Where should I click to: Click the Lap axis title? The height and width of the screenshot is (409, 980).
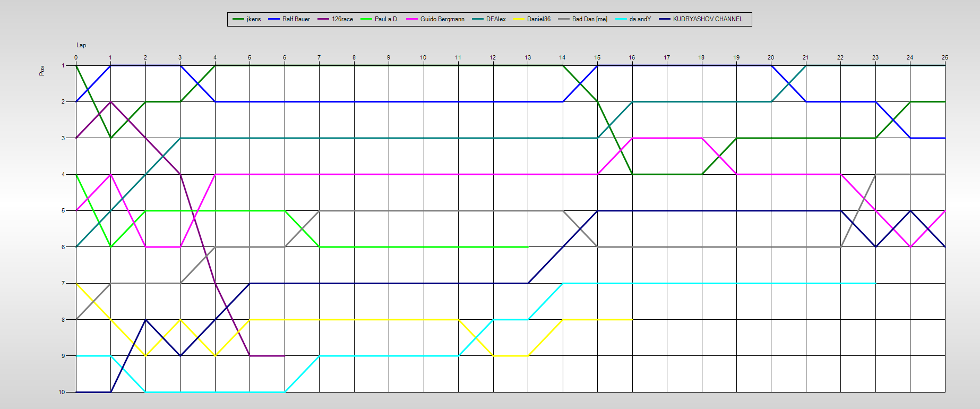[81, 45]
